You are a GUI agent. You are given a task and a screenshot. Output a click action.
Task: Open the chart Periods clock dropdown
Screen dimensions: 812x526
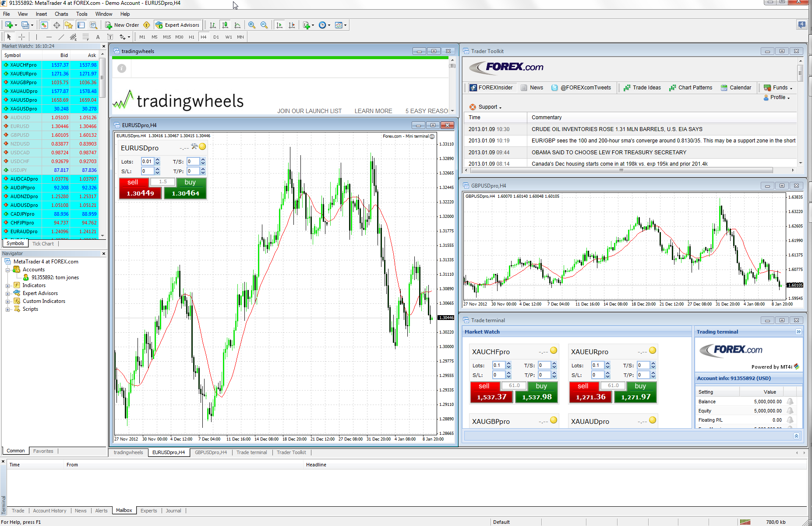tap(324, 25)
